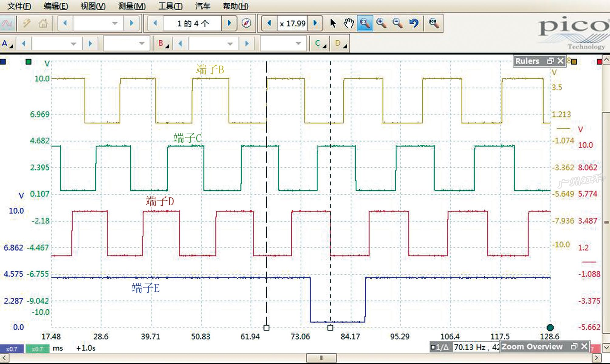Increase channel A input range
The height and width of the screenshot is (364, 610).
(x=90, y=44)
